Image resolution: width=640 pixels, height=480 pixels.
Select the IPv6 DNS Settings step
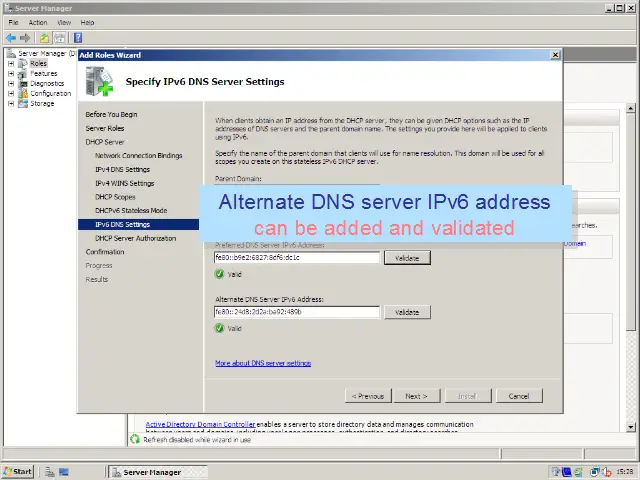[x=138, y=224]
